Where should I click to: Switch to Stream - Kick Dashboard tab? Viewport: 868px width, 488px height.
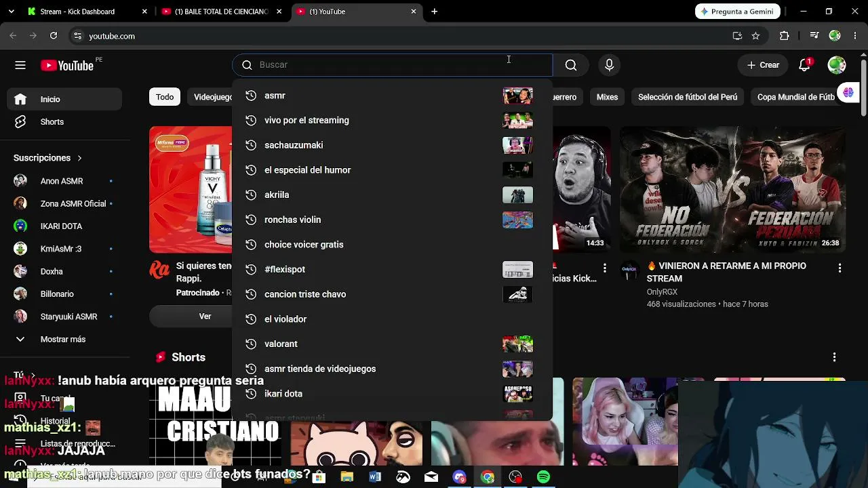pos(87,12)
